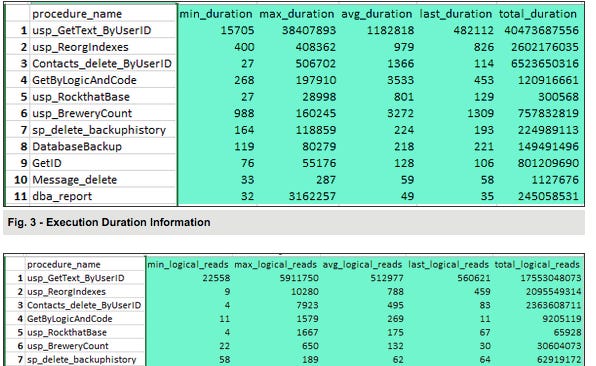Select the max_logical_reads column header
This screenshot has height=366, width=596.
click(x=275, y=265)
